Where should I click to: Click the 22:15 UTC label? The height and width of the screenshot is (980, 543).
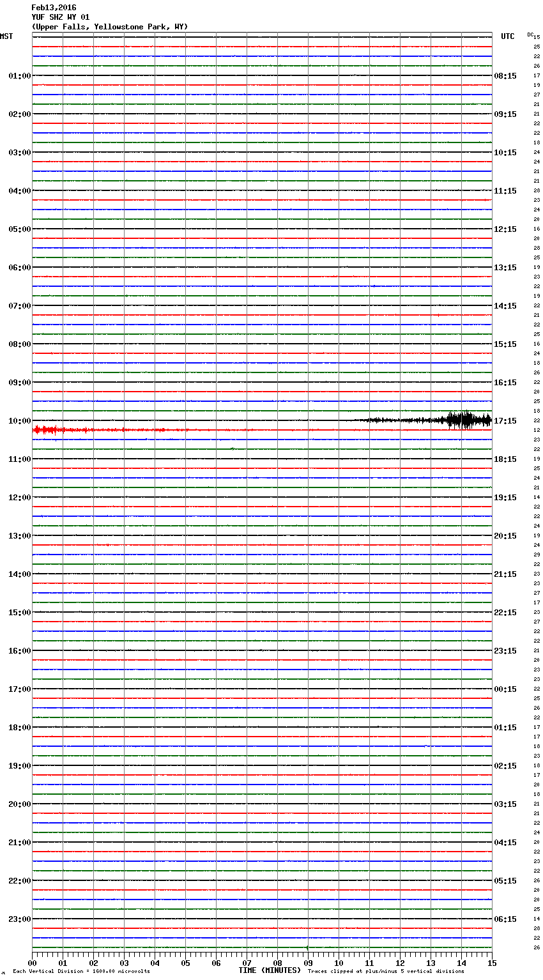(505, 613)
